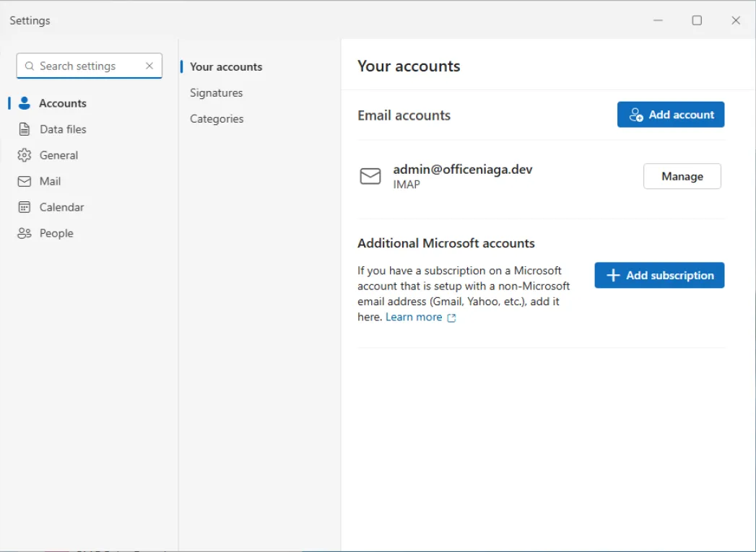Select the Your accounts subsection
Image resolution: width=756 pixels, height=552 pixels.
[225, 66]
